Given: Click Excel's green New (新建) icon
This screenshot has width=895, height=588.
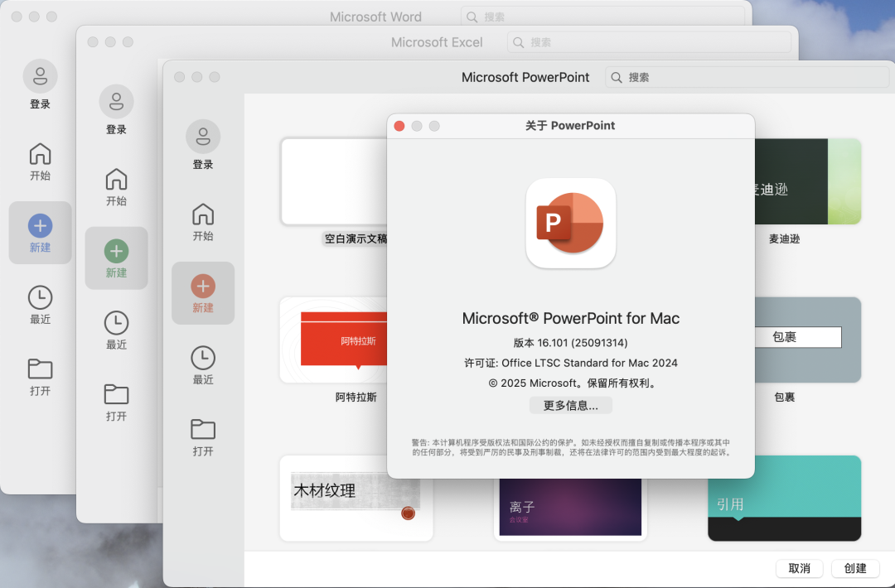Looking at the screenshot, I should 116,252.
